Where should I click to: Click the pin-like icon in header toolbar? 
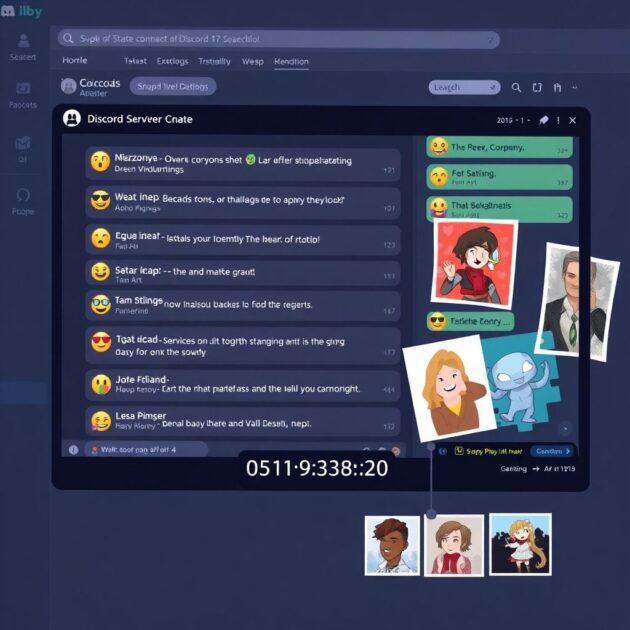557,88
